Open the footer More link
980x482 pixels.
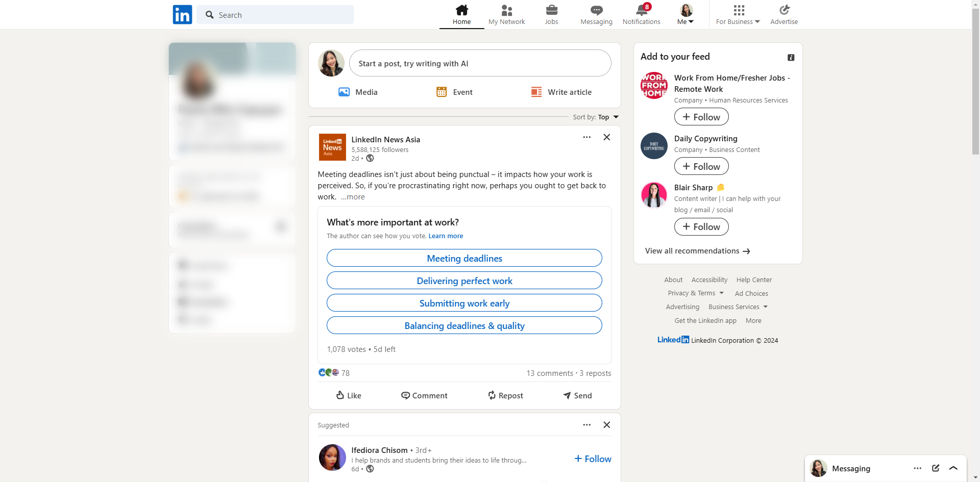coord(753,321)
